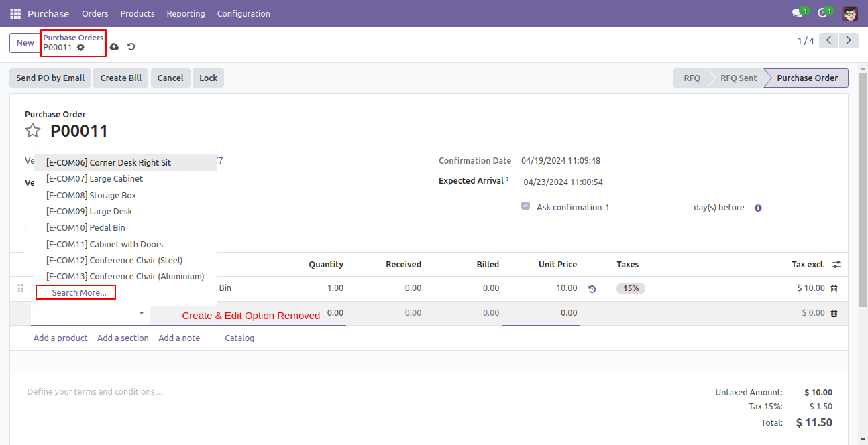Click the RFQ status stage
868x445 pixels.
pos(692,78)
